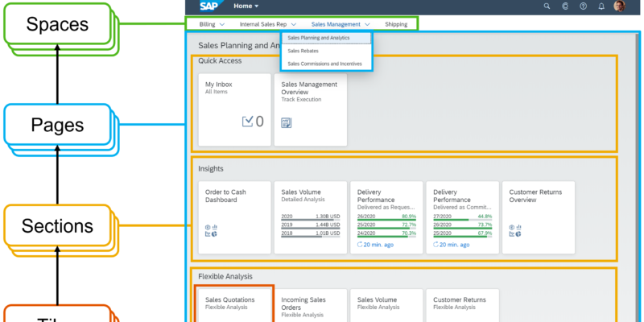
Task: Click the 0 count in My Inbox
Action: (259, 122)
